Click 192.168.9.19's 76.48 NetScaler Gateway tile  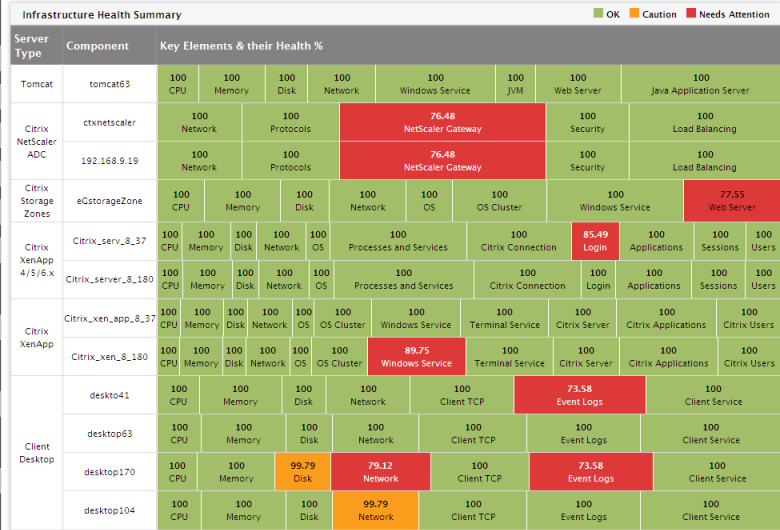[443, 161]
